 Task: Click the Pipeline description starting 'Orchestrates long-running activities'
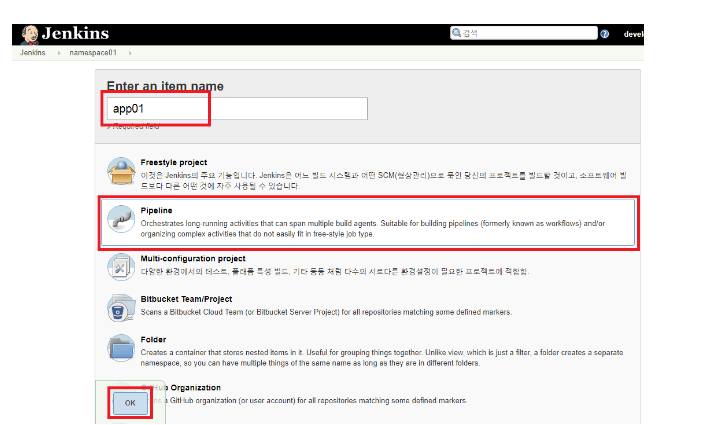(x=373, y=229)
